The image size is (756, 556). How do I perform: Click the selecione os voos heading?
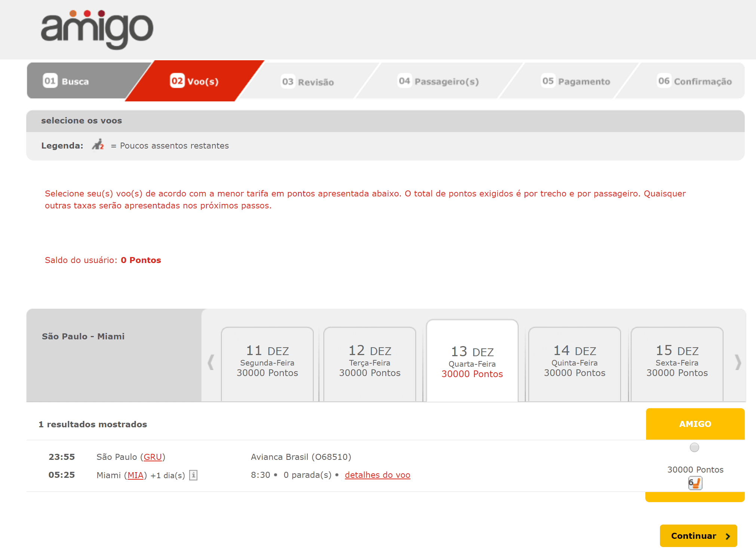[82, 120]
